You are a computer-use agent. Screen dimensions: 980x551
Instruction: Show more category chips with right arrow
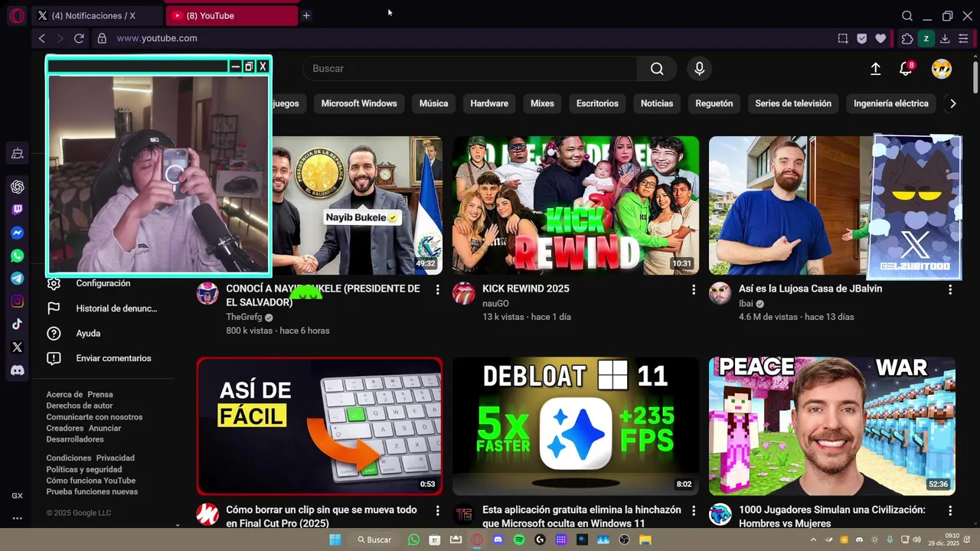click(x=952, y=103)
